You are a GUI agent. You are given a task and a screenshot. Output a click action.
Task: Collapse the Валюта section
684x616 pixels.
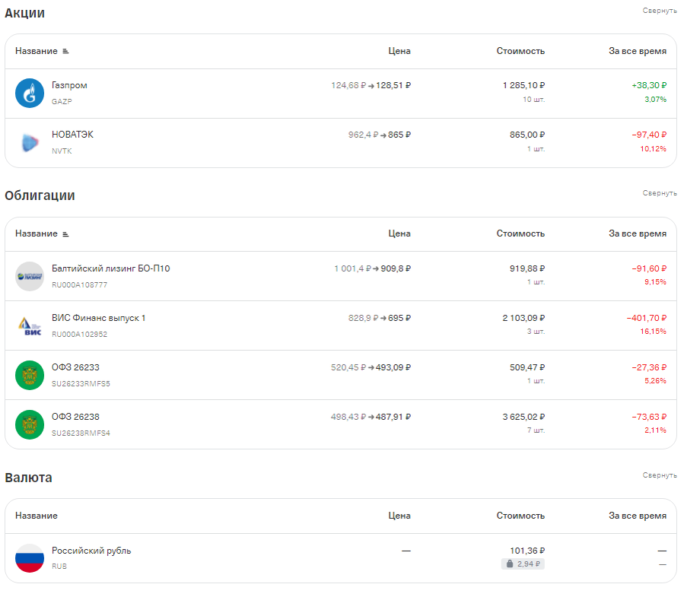point(660,475)
